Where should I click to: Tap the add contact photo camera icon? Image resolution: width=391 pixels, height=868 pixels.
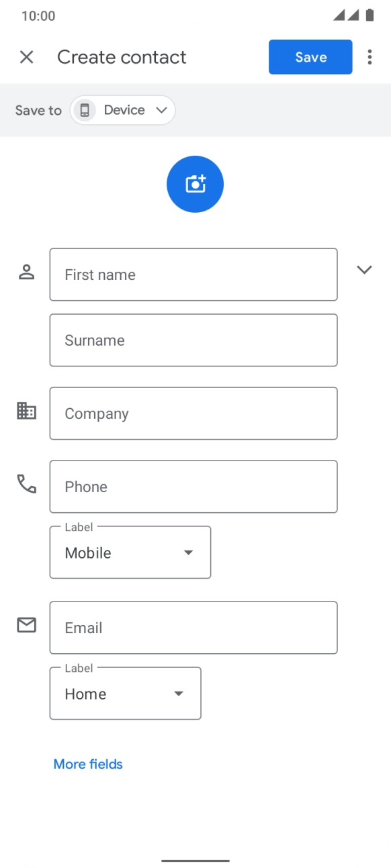pos(195,184)
